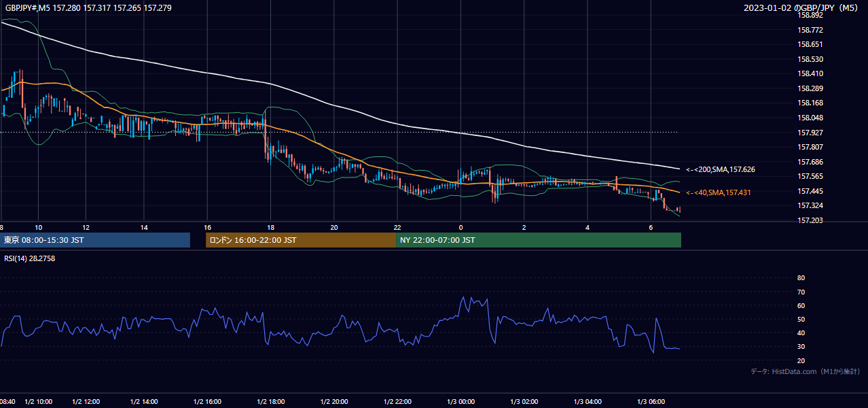Click hour tick 10 under price chart
868x408 pixels.
click(38, 227)
